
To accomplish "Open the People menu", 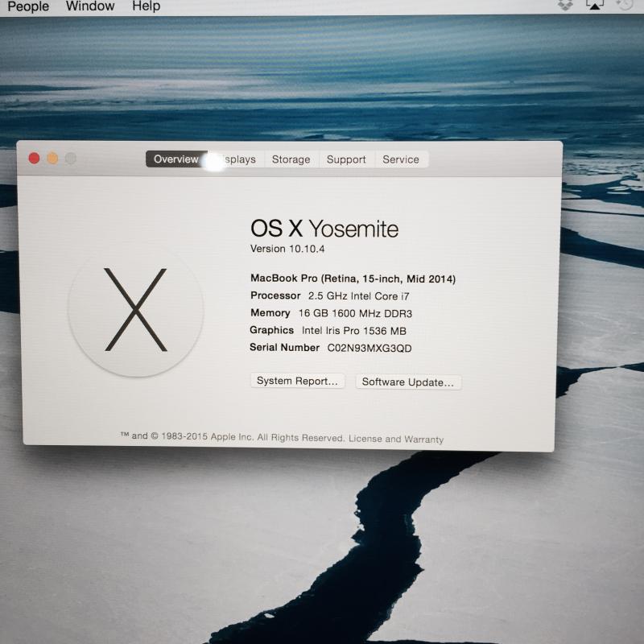I will tap(28, 6).
